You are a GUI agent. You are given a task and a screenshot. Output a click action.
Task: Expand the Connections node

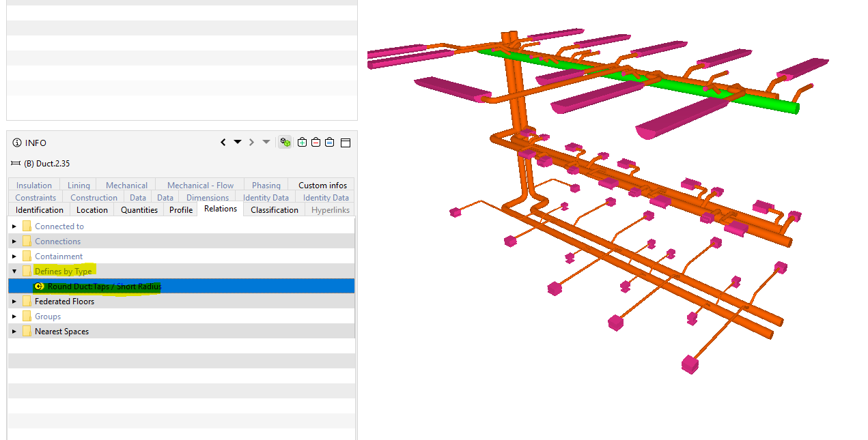point(14,241)
